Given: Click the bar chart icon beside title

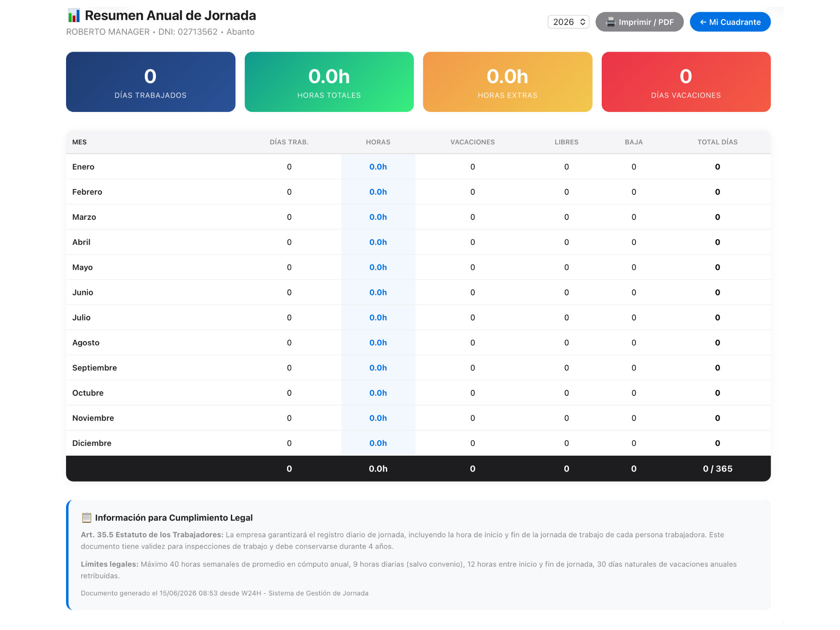Looking at the screenshot, I should pos(74,16).
